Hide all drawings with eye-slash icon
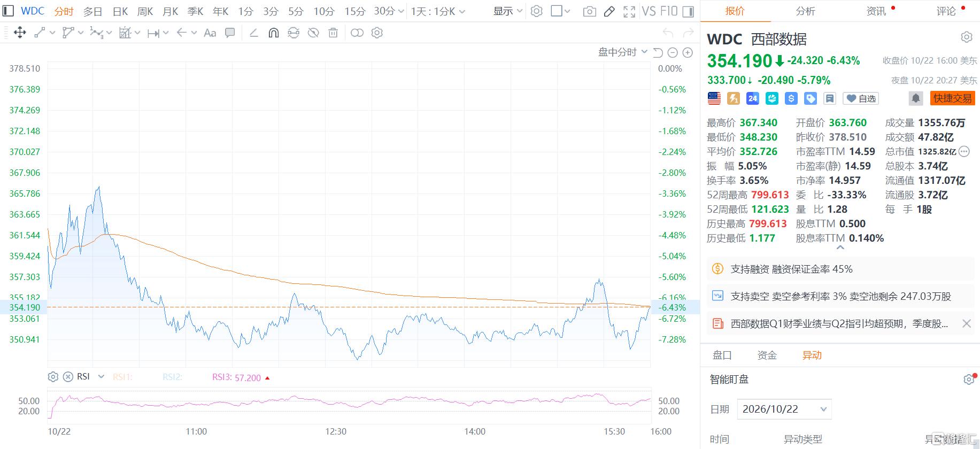 pos(313,33)
